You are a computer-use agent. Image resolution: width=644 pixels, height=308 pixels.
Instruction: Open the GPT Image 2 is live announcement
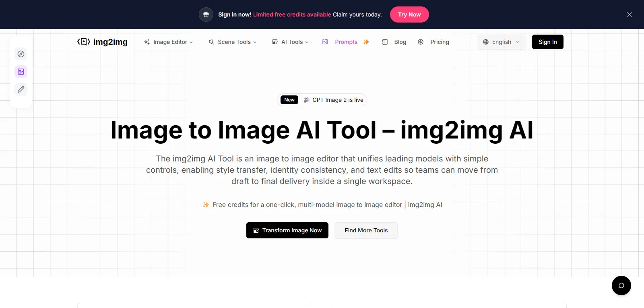[322, 100]
